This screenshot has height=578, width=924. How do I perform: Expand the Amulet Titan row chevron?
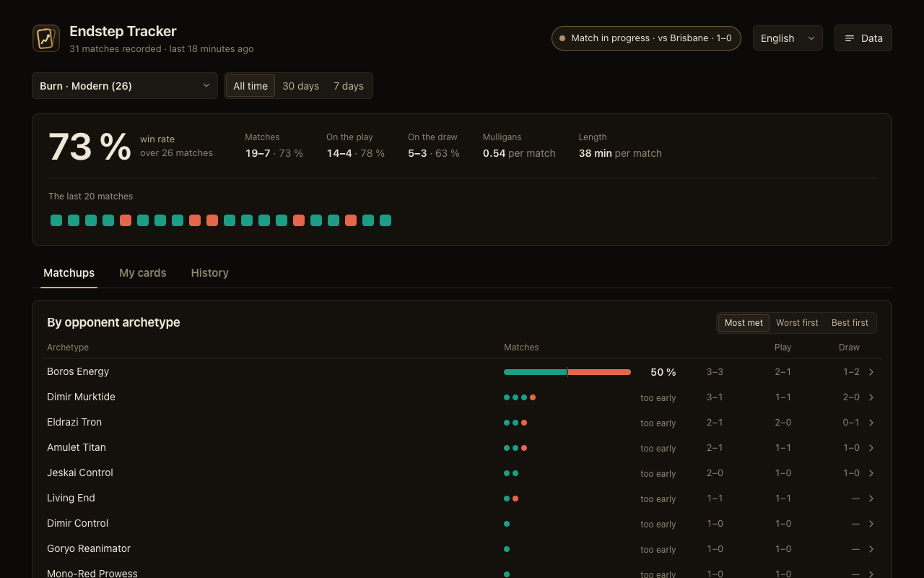point(871,448)
